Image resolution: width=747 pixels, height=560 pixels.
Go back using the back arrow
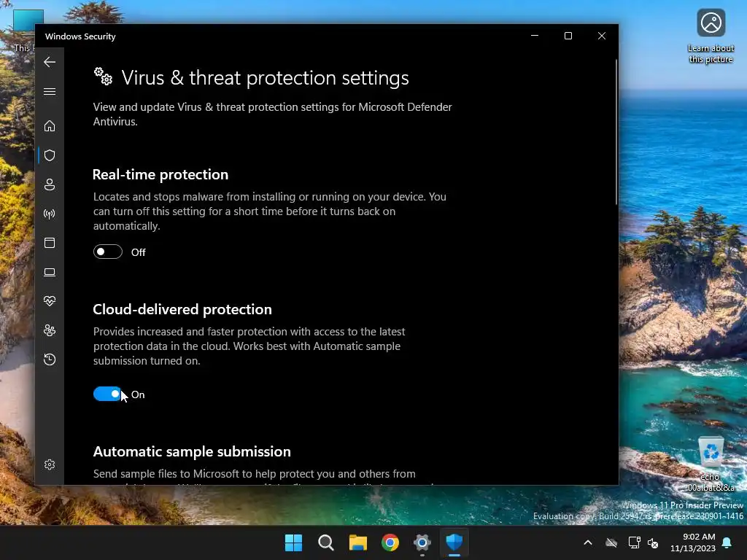pyautogui.click(x=50, y=62)
